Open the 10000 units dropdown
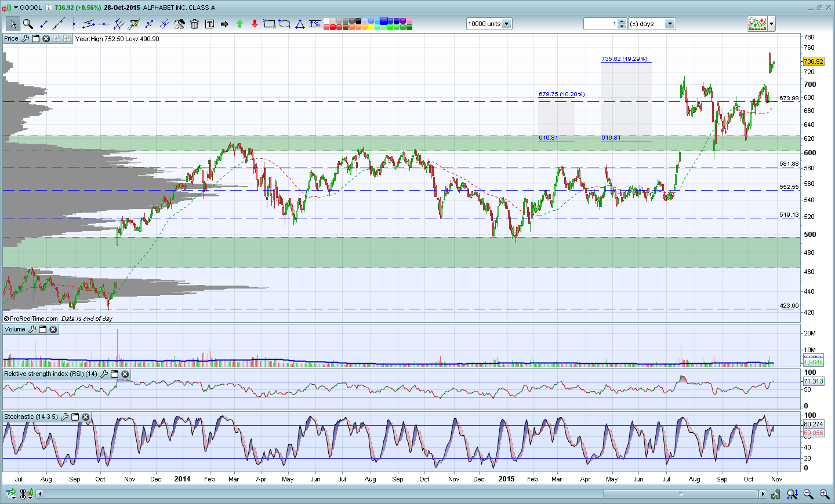This screenshot has height=504, width=835. click(x=506, y=24)
